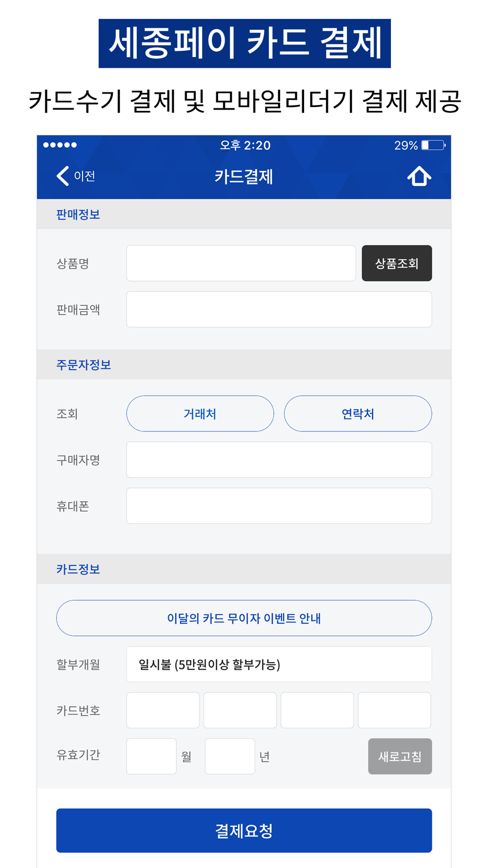Click the first 카드번호 input box

coord(163,710)
